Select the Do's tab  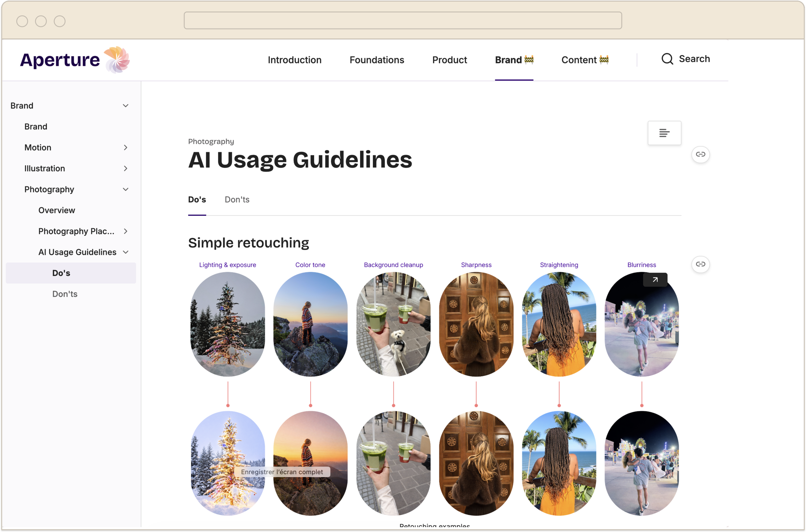tap(197, 199)
